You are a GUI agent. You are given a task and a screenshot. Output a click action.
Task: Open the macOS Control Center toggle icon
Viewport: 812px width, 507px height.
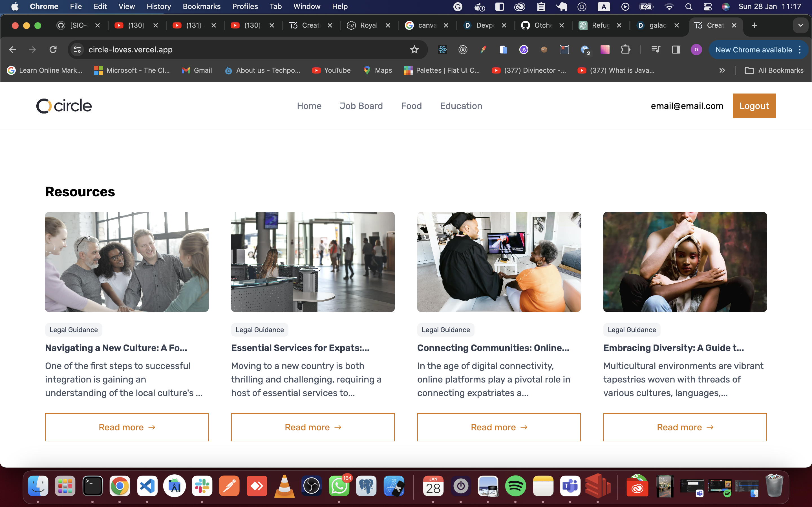point(707,7)
